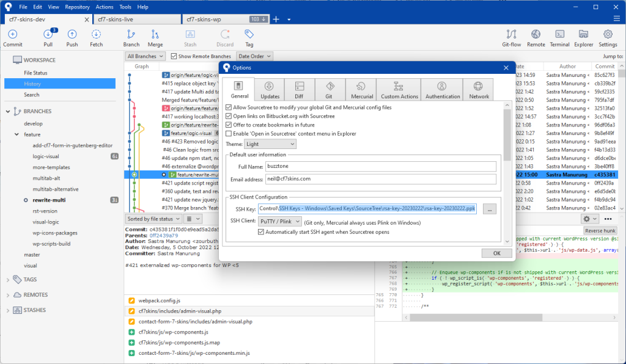Viewport: 626px width, 364px height.
Task: Switch to the Diff options tab
Action: pyautogui.click(x=300, y=89)
